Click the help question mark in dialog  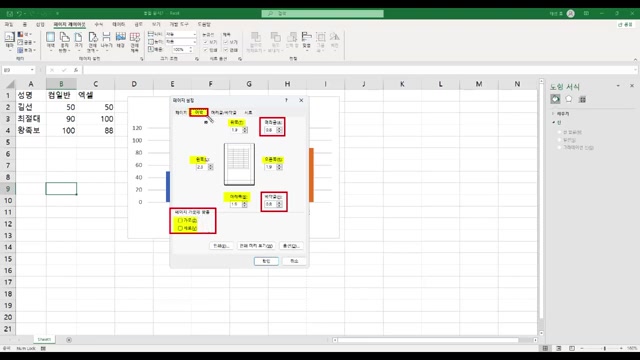(287, 100)
